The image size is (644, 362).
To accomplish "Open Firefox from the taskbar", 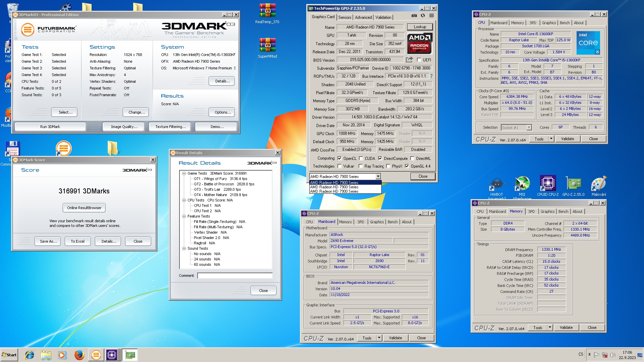I will 79,355.
